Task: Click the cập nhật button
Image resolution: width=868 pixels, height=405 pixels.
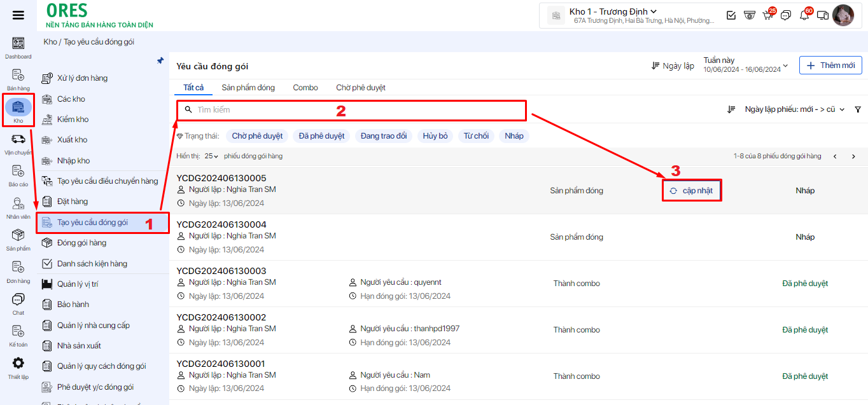Action: [x=691, y=191]
